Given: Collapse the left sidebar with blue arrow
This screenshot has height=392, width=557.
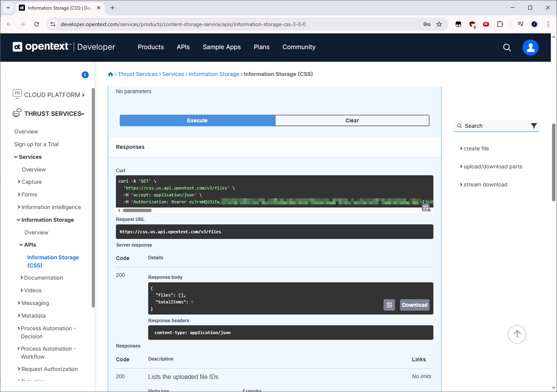Looking at the screenshot, I should point(85,75).
